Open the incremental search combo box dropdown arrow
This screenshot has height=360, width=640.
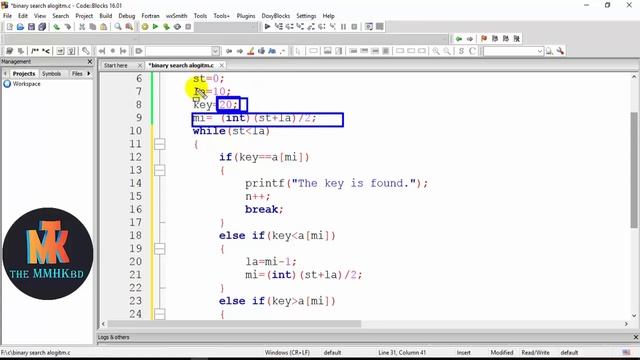pos(216,51)
